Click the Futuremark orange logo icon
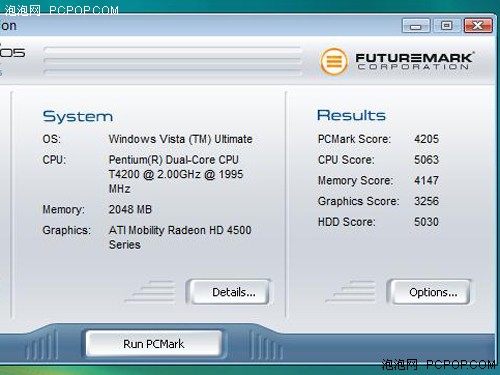Viewport: 500px width, 375px height. (334, 62)
